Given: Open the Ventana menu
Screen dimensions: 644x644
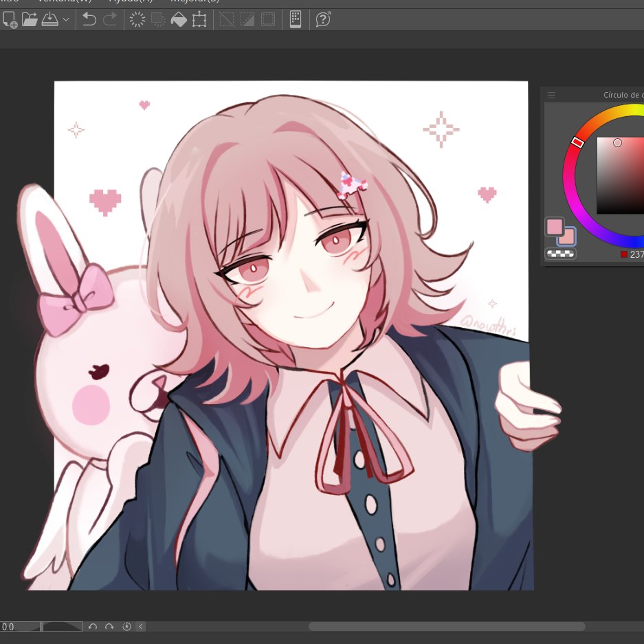Looking at the screenshot, I should pyautogui.click(x=65, y=1).
